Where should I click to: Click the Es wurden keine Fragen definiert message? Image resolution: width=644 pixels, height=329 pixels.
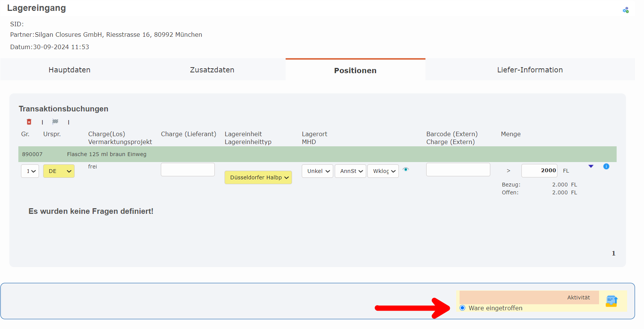91,211
